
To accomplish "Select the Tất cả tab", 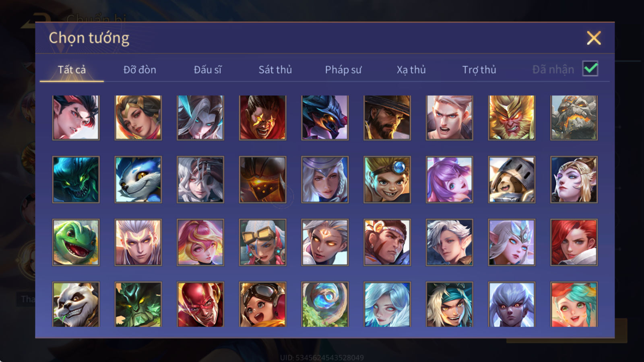I will click(72, 70).
